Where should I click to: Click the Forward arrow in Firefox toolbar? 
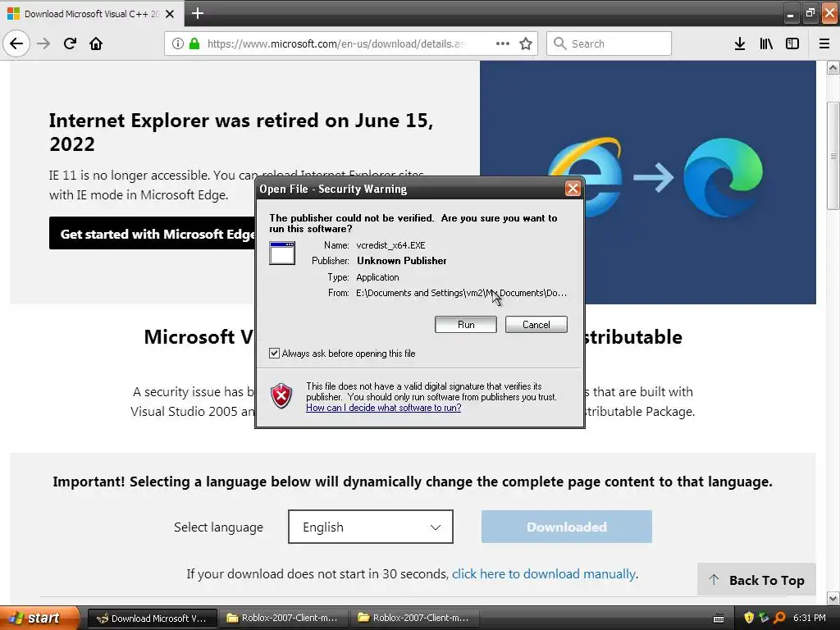[x=43, y=43]
